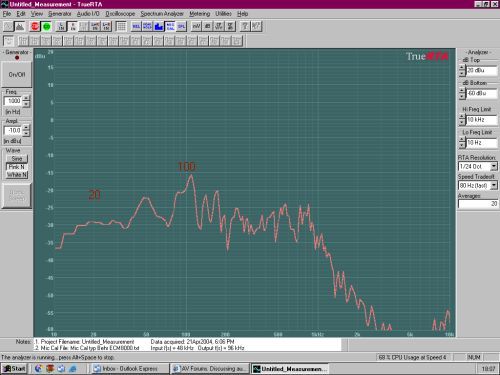Open the RTA Resolution dropdown

(x=494, y=166)
